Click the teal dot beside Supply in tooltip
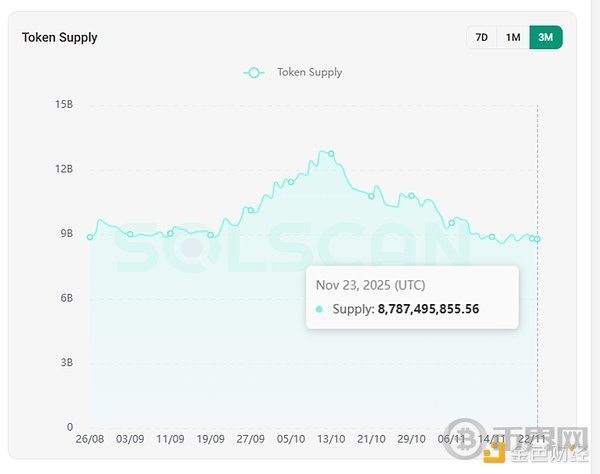 click(x=320, y=309)
